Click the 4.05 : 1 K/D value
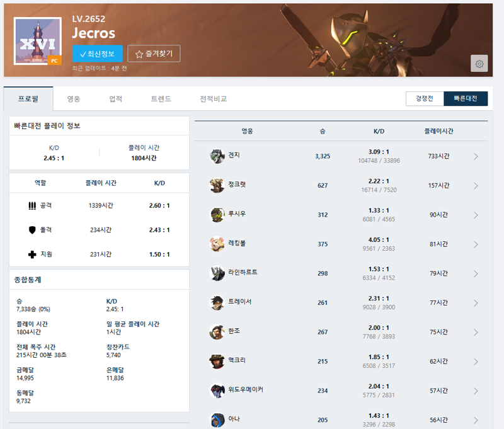This screenshot has height=429, width=504. tap(379, 240)
